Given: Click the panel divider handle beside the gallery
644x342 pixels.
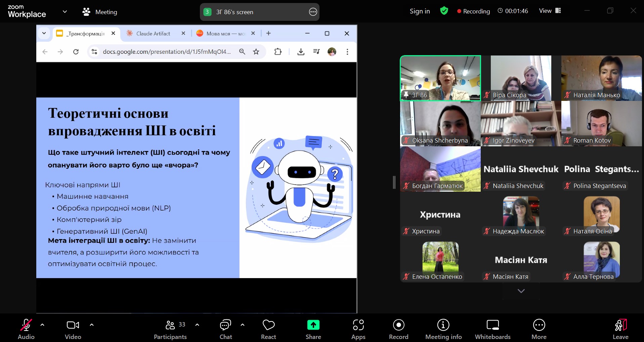Looking at the screenshot, I should [x=394, y=182].
